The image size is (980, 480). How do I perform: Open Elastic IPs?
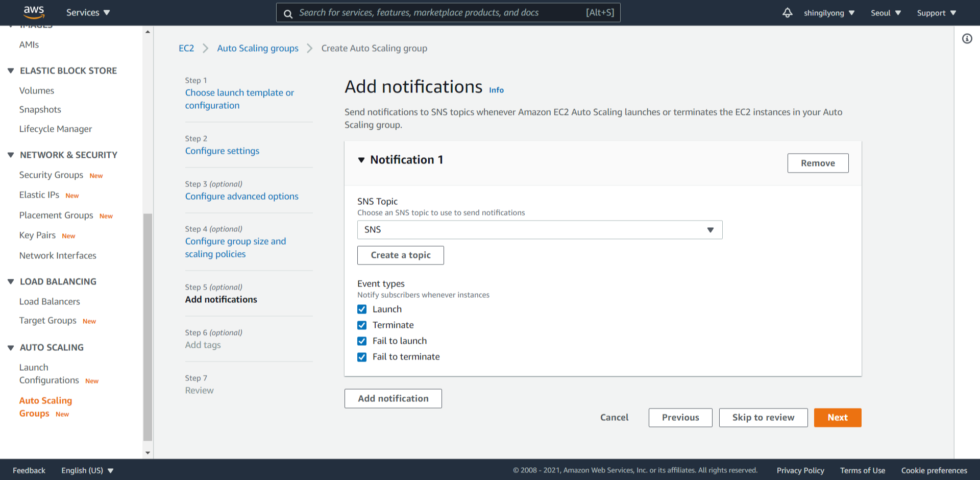[x=39, y=195]
